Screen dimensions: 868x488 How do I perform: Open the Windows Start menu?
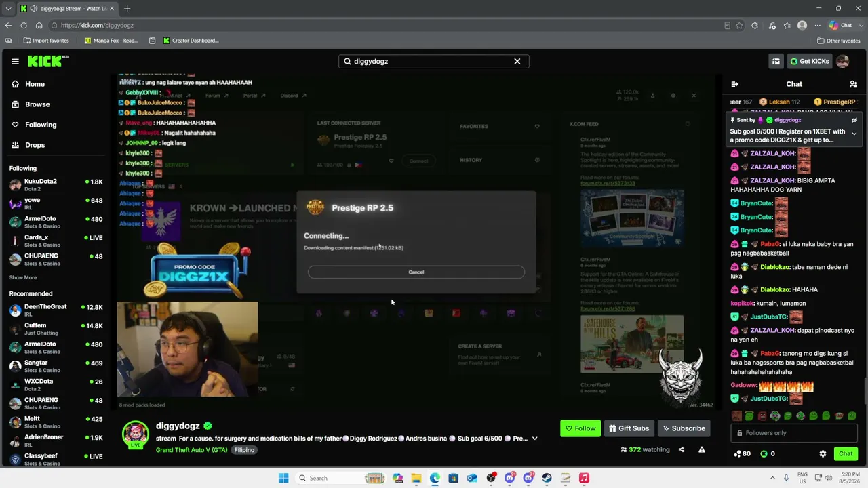[x=283, y=478]
